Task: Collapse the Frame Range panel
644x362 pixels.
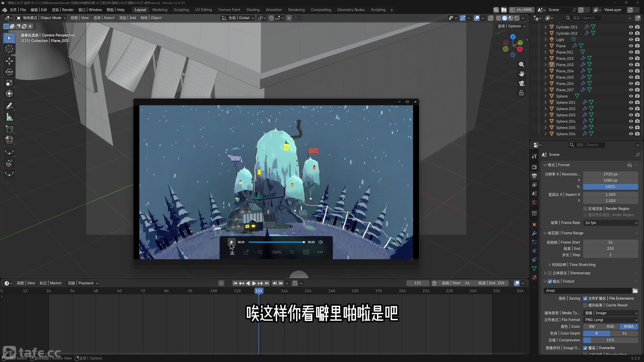Action: pyautogui.click(x=545, y=233)
